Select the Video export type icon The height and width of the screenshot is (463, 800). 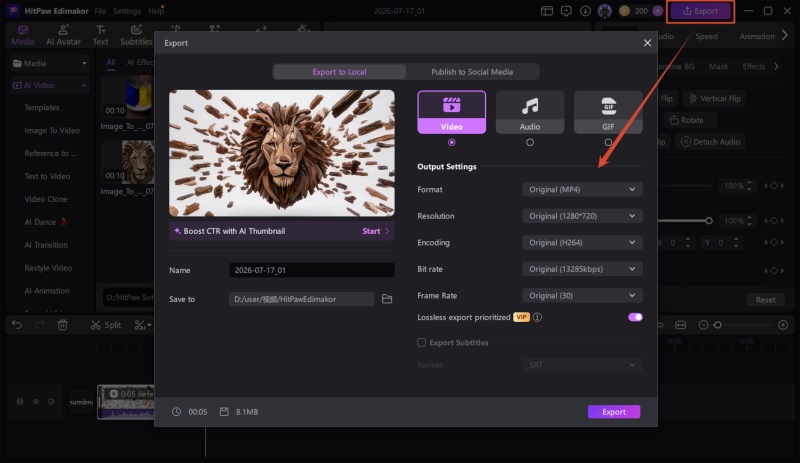coord(452,112)
